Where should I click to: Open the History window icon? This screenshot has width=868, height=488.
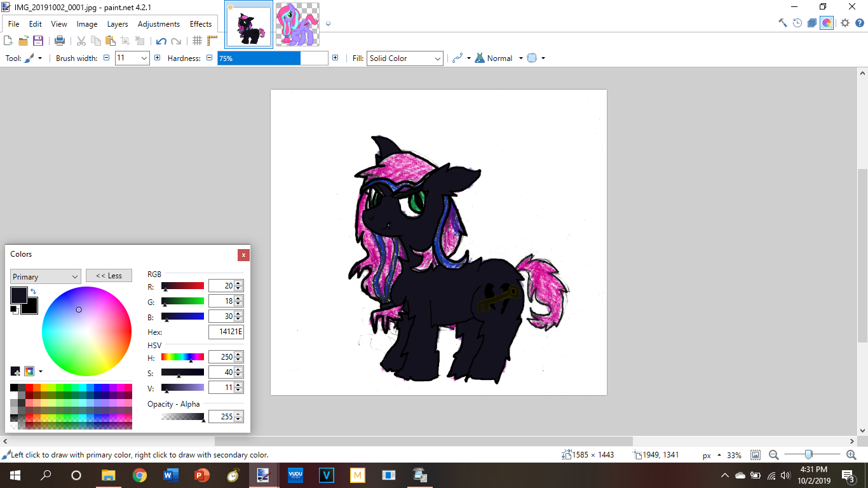click(797, 23)
